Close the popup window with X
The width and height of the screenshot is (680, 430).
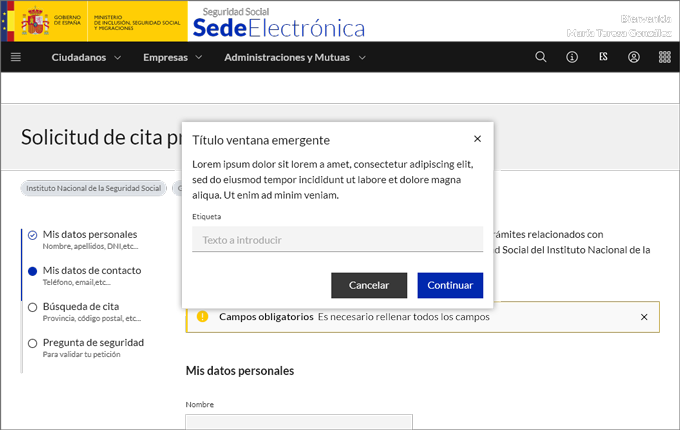point(477,139)
